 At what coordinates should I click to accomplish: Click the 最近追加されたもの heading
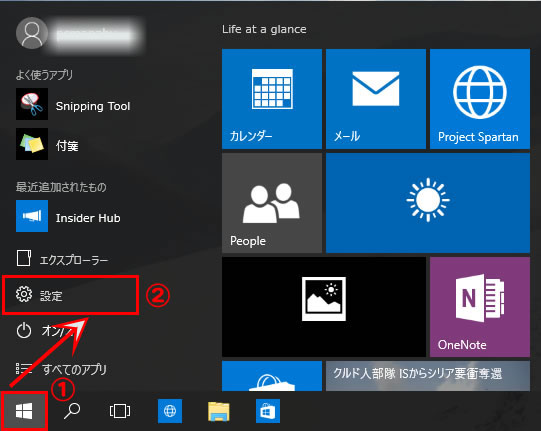(61, 187)
